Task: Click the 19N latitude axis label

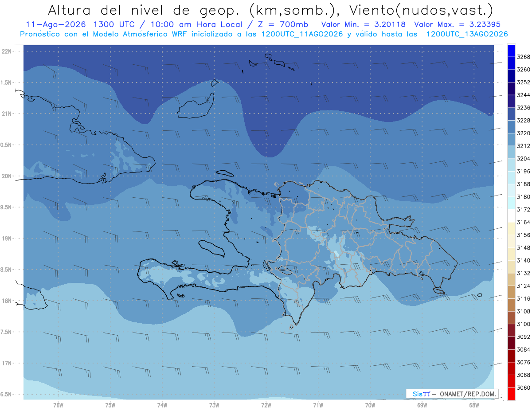Action: [x=8, y=239]
